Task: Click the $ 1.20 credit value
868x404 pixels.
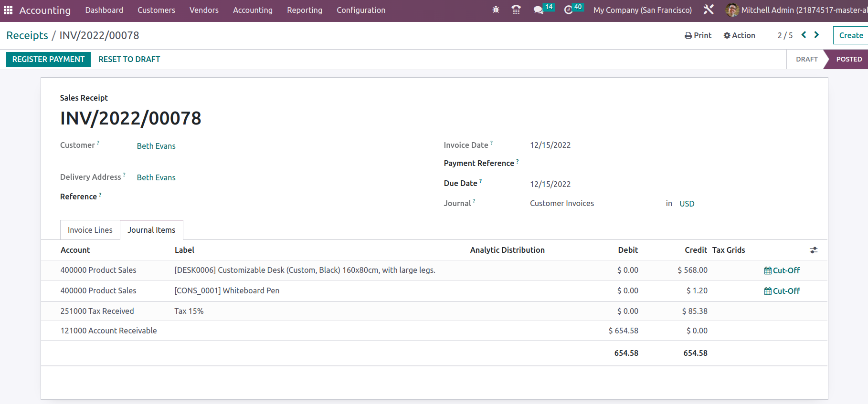Action: 697,290
